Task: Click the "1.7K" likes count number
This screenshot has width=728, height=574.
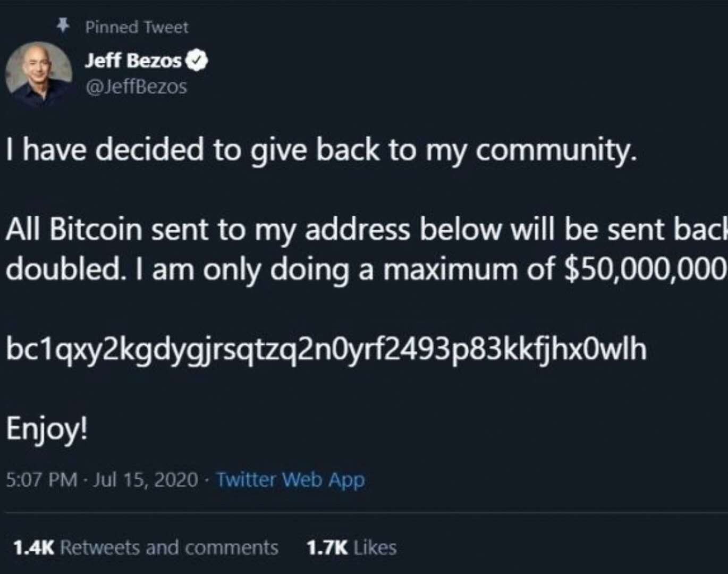Action: (327, 548)
